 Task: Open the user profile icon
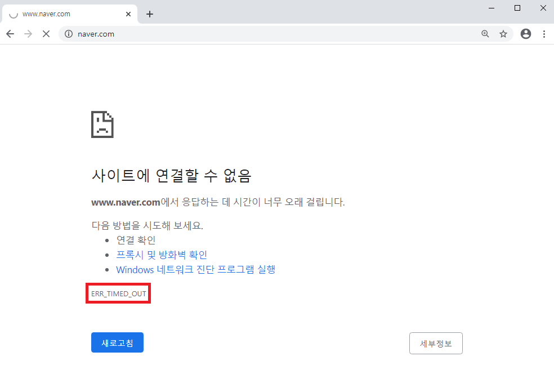[x=526, y=34]
